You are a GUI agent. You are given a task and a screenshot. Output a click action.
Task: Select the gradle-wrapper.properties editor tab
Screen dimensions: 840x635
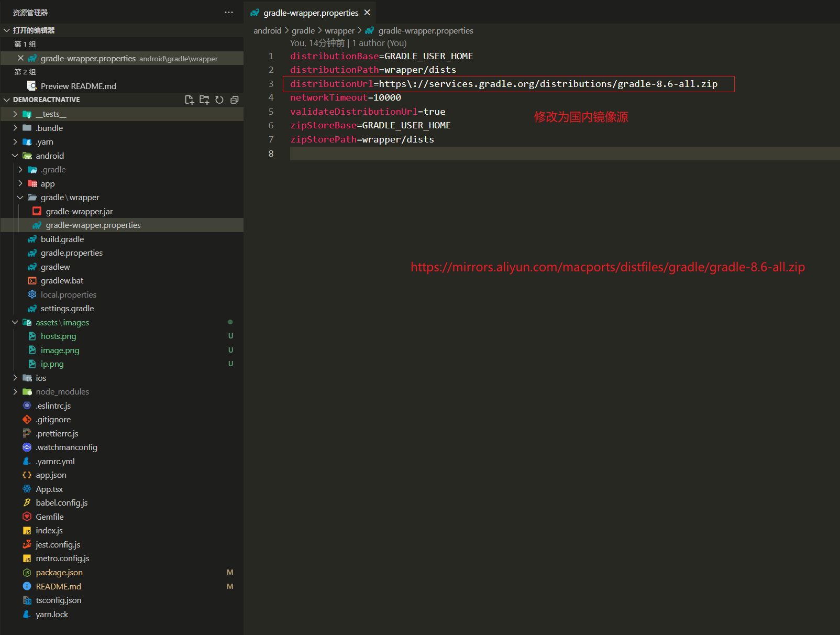tap(310, 13)
